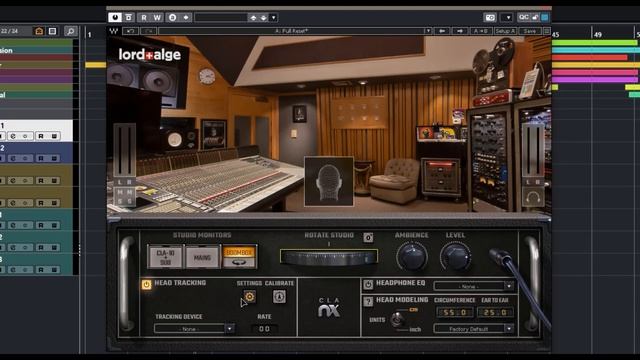Click the plugin header bypass square icon

coord(129,18)
